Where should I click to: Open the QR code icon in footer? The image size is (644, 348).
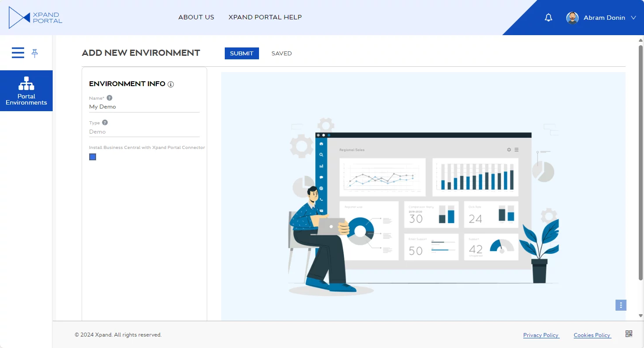[x=629, y=334]
